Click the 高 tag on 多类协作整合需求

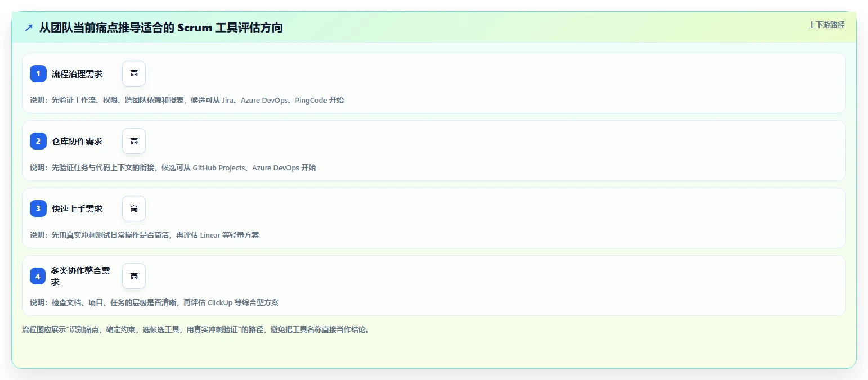tap(134, 276)
